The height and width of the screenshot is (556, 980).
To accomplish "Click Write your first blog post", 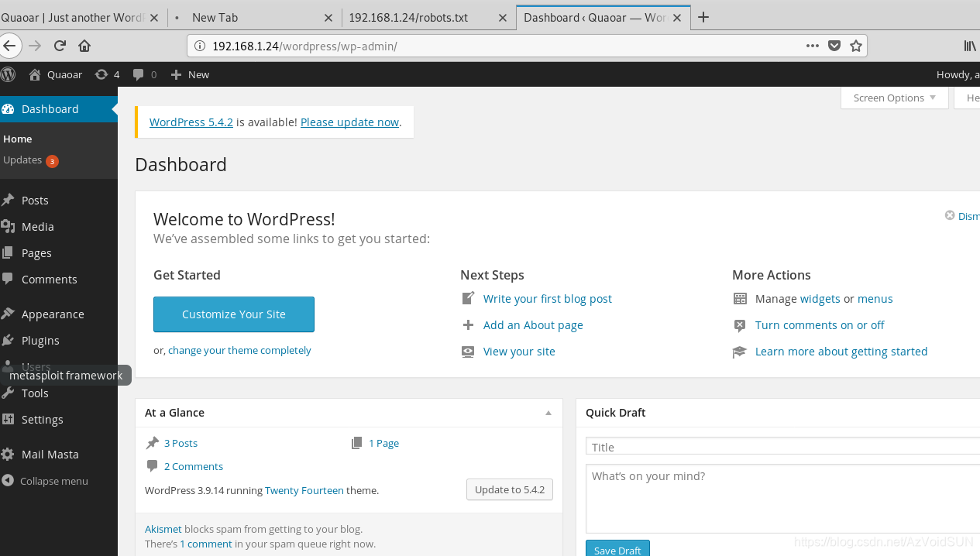I will (548, 299).
